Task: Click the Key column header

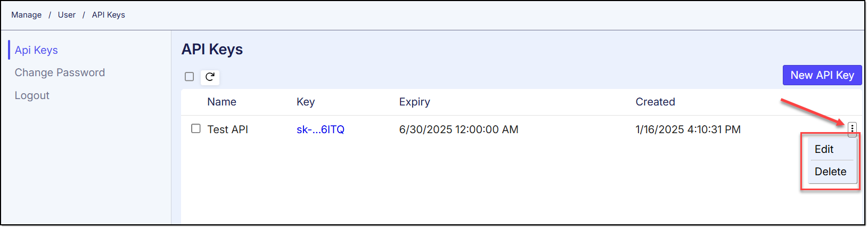Action: coord(306,102)
